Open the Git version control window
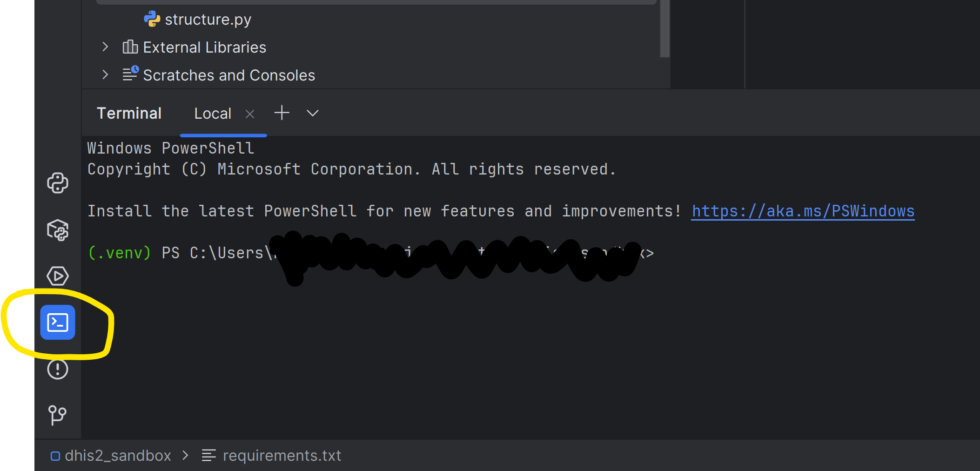Screen dimensions: 980x471 (58, 415)
